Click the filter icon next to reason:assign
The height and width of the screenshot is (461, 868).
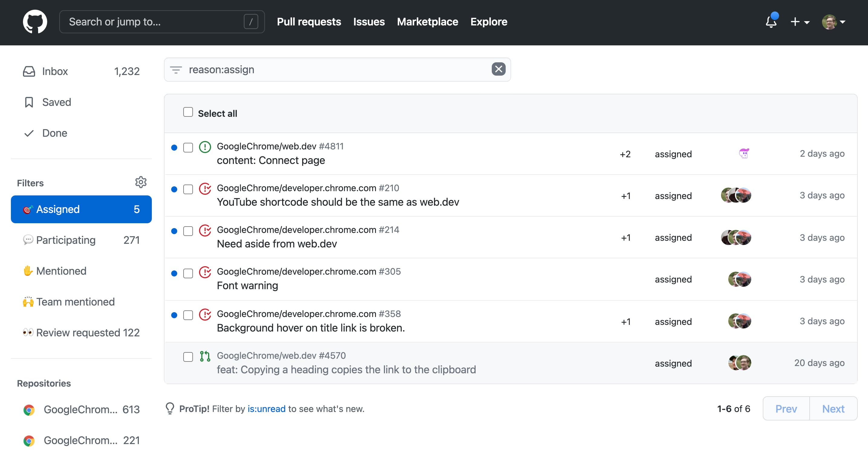tap(176, 70)
